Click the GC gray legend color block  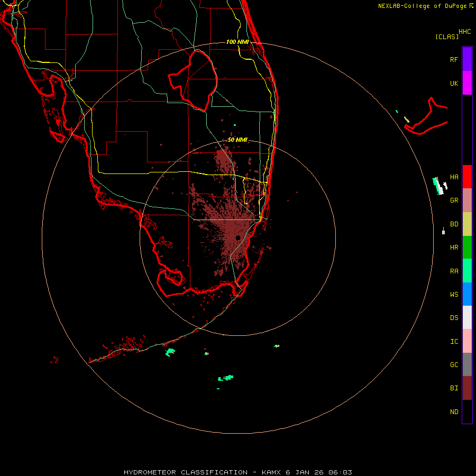pos(467,364)
